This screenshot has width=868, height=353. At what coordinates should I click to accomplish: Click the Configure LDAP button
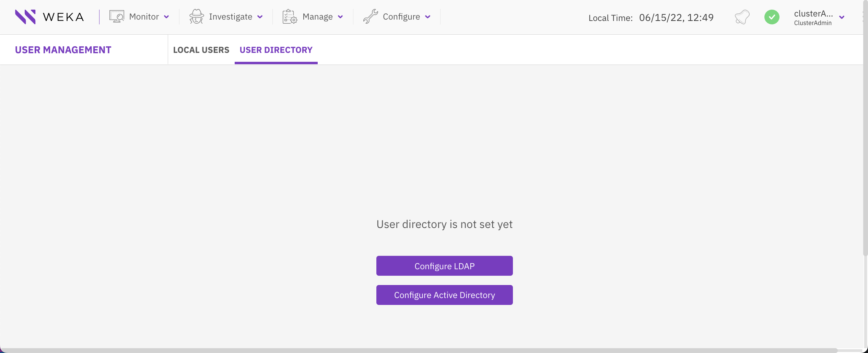coord(444,265)
